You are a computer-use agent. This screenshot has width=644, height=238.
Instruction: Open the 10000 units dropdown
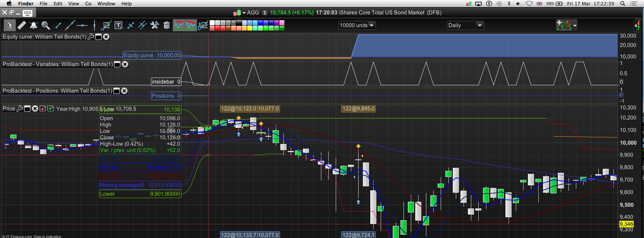(x=357, y=25)
